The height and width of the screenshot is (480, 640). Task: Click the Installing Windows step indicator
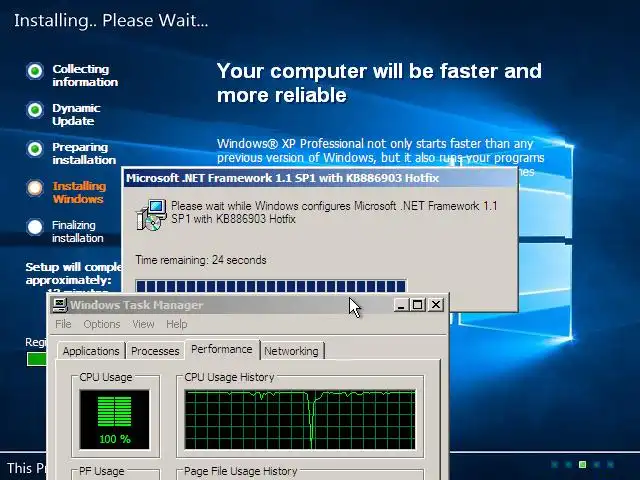[35, 188]
